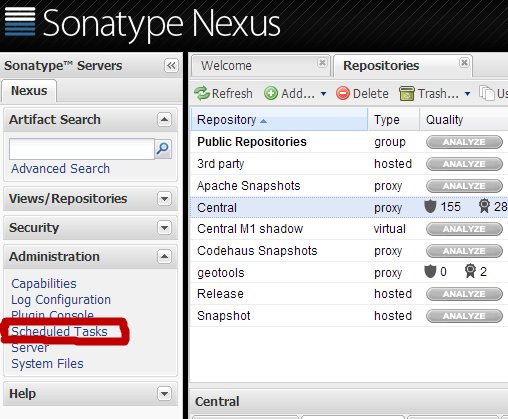Select the Nexus tab in sidebar
Viewport: 508px width, 419px height.
[29, 91]
